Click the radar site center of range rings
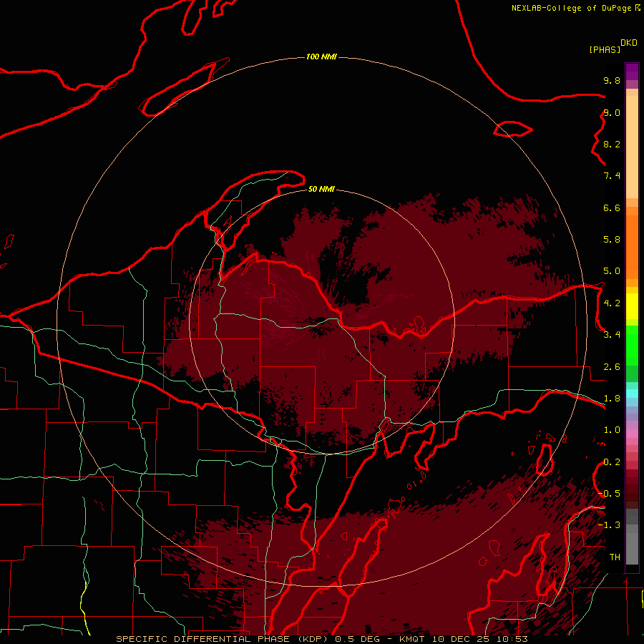The image size is (644, 644). (322, 323)
